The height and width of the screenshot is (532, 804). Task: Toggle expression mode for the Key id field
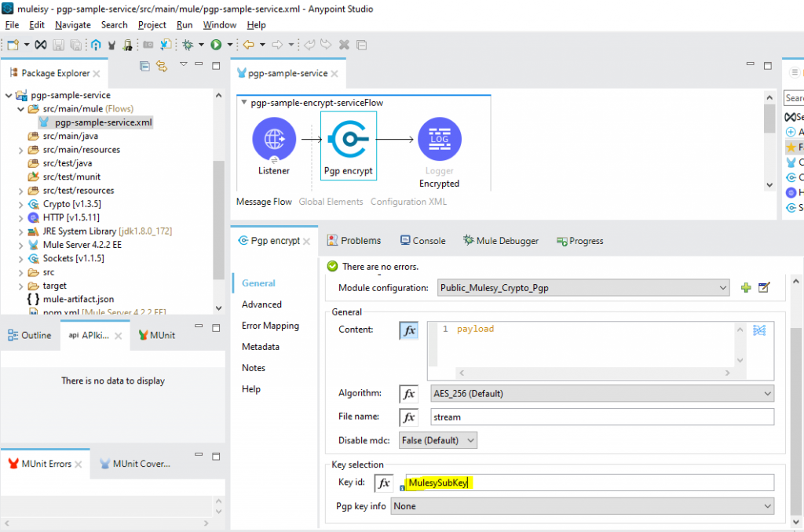(x=383, y=482)
